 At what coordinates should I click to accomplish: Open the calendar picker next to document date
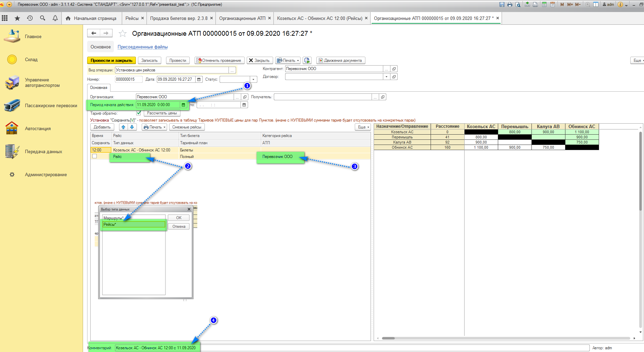(199, 79)
